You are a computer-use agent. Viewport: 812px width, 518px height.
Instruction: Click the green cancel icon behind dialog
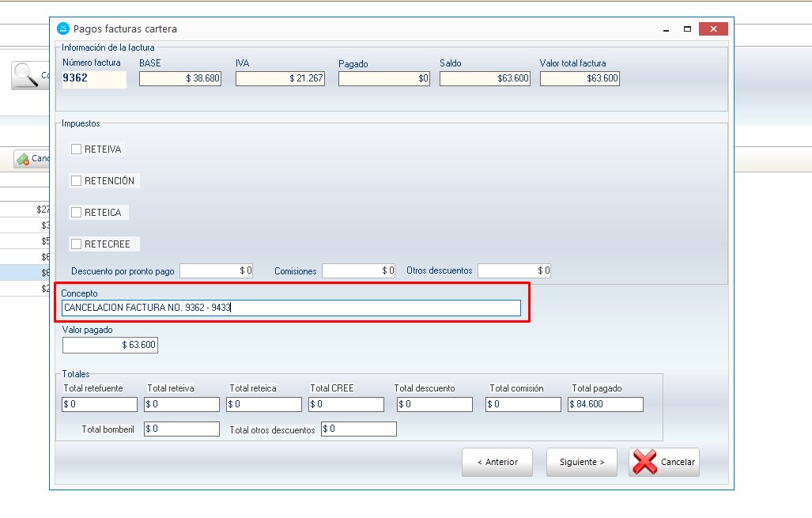click(x=23, y=159)
